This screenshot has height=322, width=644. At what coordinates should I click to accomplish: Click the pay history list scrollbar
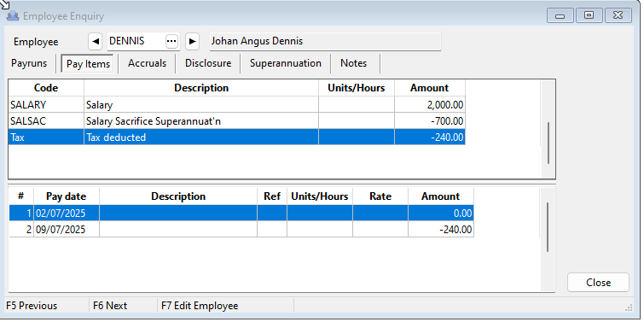pyautogui.click(x=548, y=240)
